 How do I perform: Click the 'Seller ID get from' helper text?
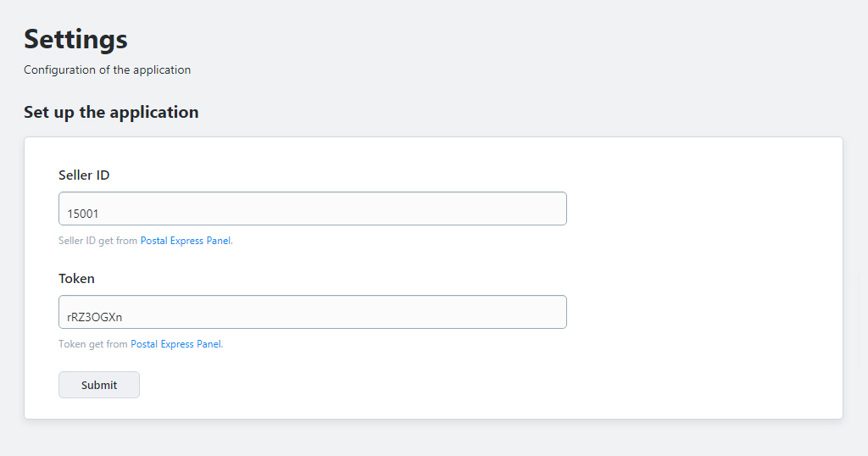(x=98, y=241)
